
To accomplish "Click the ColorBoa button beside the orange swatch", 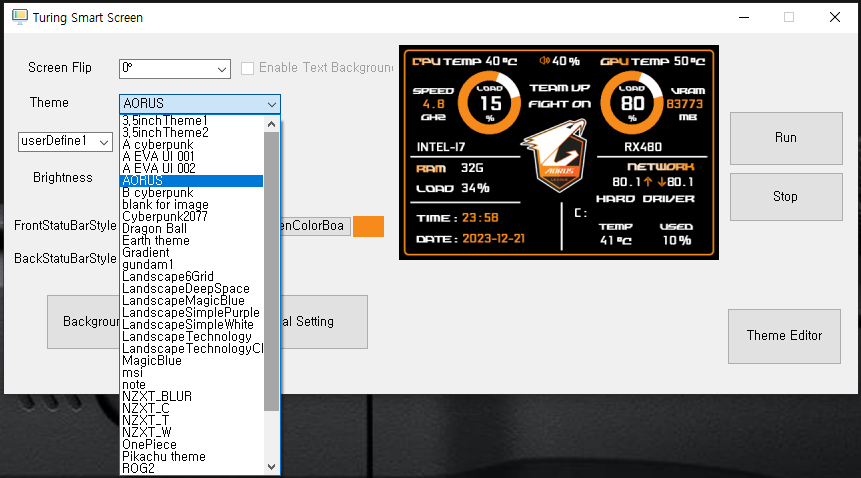I will pos(316,226).
